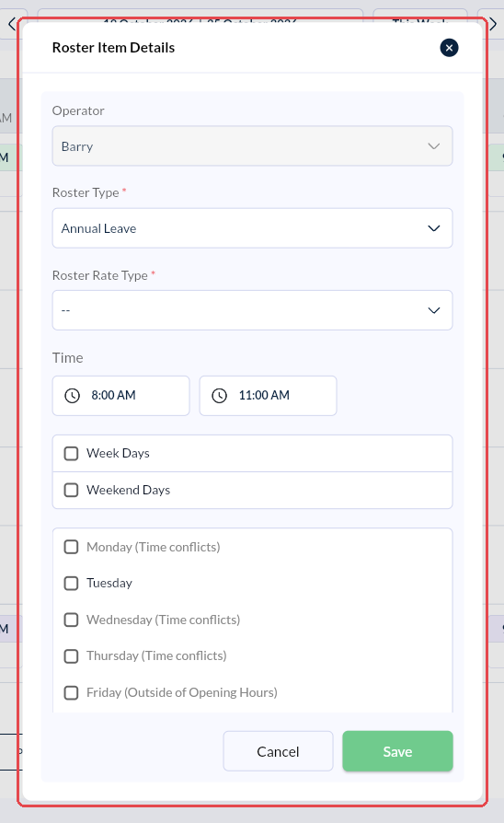Click the Operator label text
The image size is (504, 823).
[x=78, y=110]
